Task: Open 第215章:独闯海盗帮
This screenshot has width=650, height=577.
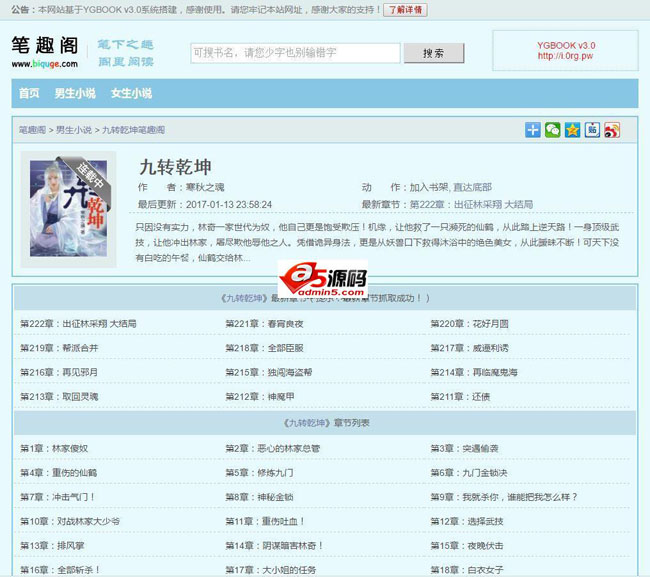Action: pos(269,372)
